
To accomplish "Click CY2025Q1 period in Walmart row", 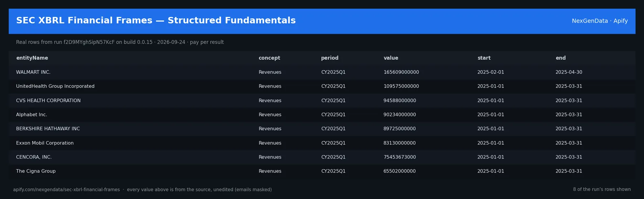I will click(x=333, y=72).
